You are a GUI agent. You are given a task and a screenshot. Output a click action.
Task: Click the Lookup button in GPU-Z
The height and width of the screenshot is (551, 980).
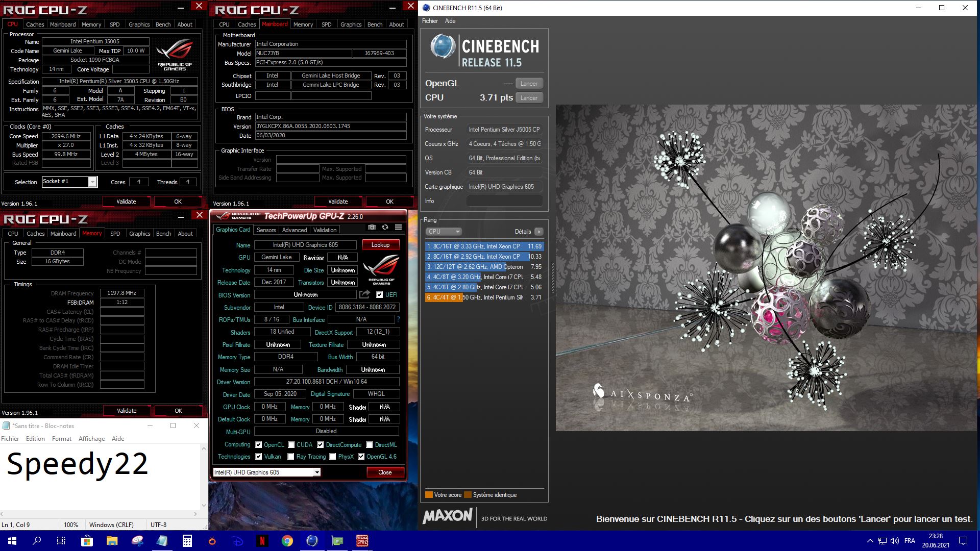(380, 245)
